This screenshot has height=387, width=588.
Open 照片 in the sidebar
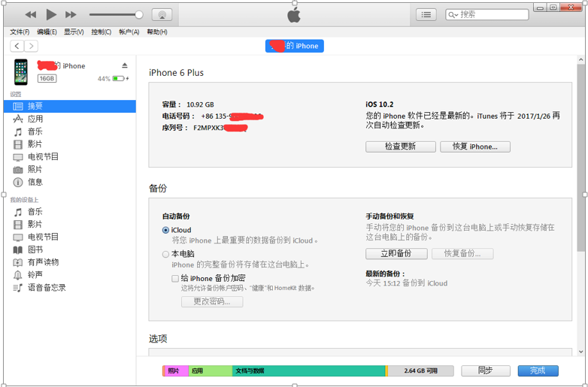click(70, 169)
